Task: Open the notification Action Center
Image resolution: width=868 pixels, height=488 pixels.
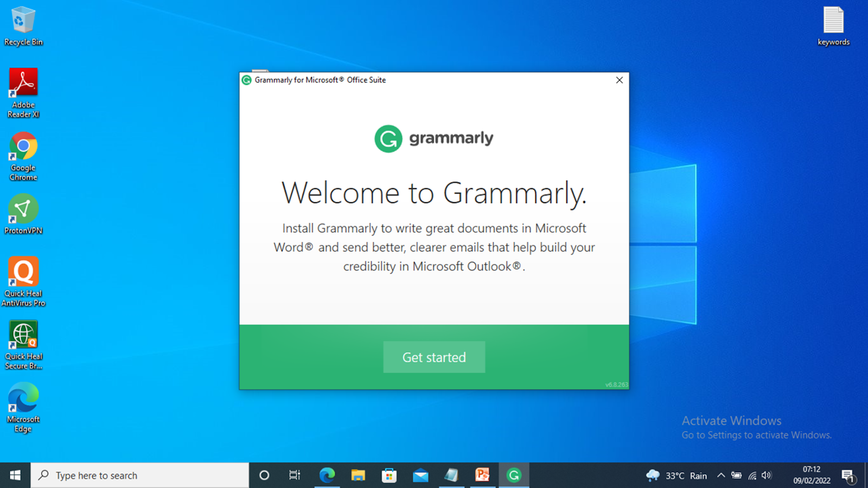Action: [x=848, y=476]
